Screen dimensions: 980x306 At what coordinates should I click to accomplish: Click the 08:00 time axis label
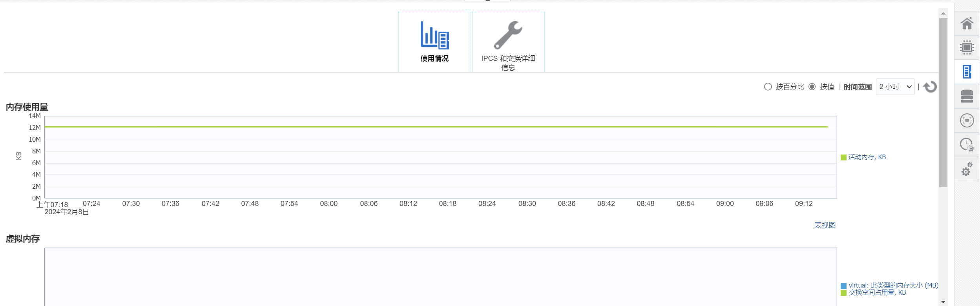point(329,204)
